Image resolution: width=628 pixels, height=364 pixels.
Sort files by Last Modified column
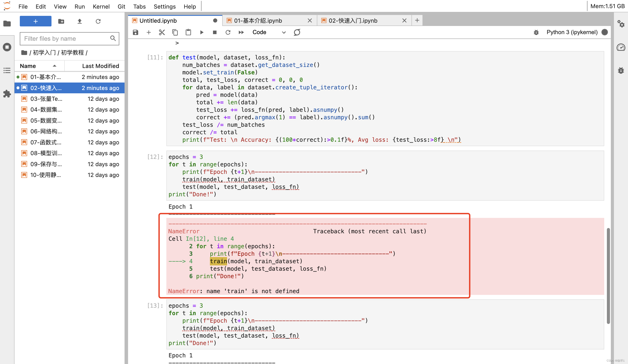(x=95, y=66)
